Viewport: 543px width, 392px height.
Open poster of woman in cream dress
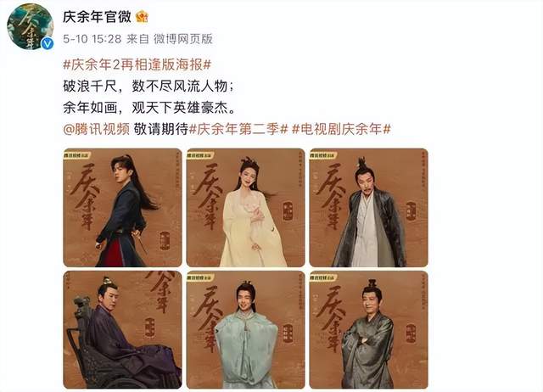click(245, 207)
